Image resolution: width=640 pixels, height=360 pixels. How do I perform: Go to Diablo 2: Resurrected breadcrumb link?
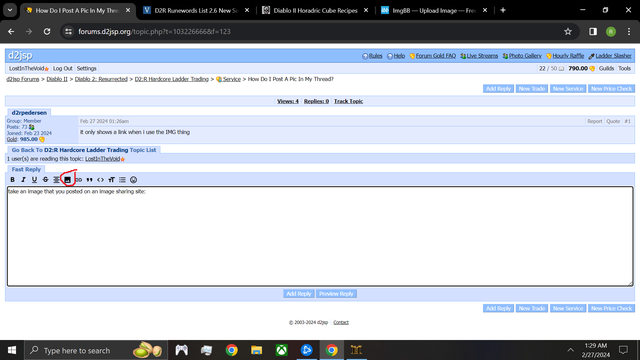tap(101, 79)
